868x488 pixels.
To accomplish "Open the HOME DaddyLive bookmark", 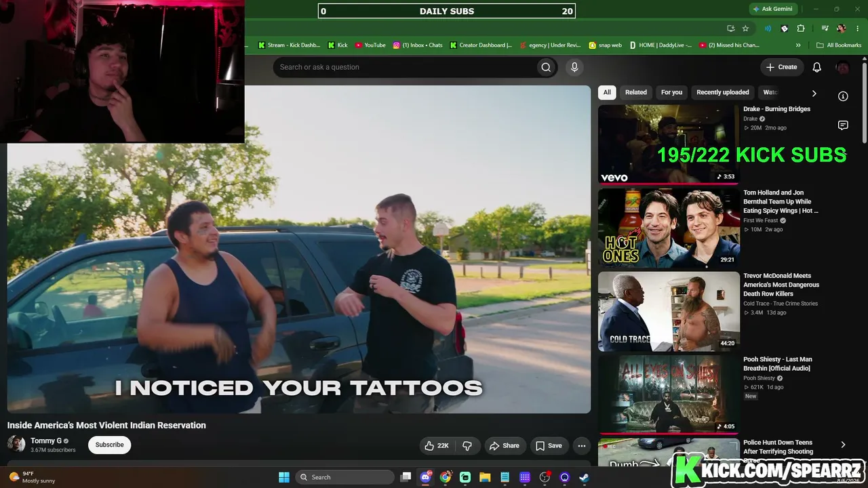I will pos(660,45).
